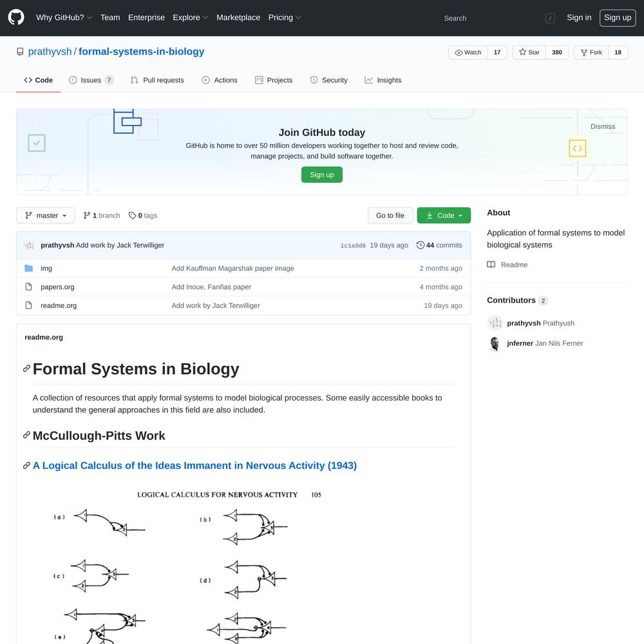Screen dimensions: 644x644
Task: Open the watchers count 17
Action: tap(497, 52)
